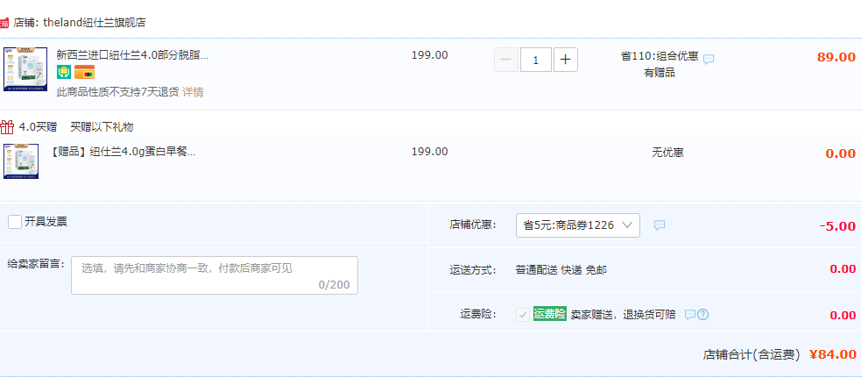Click the 89.00 item subtotal
The height and width of the screenshot is (378, 868).
[836, 57]
